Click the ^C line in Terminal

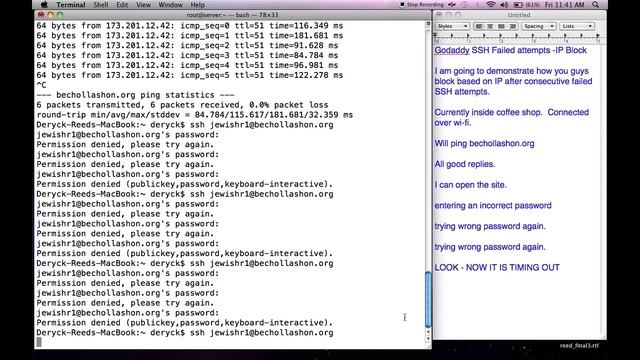[41, 85]
